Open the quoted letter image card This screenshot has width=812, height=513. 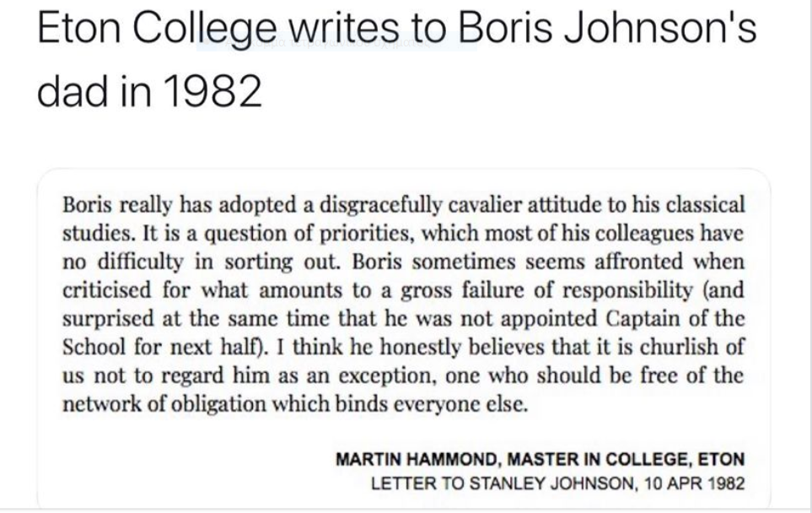pyautogui.click(x=403, y=338)
